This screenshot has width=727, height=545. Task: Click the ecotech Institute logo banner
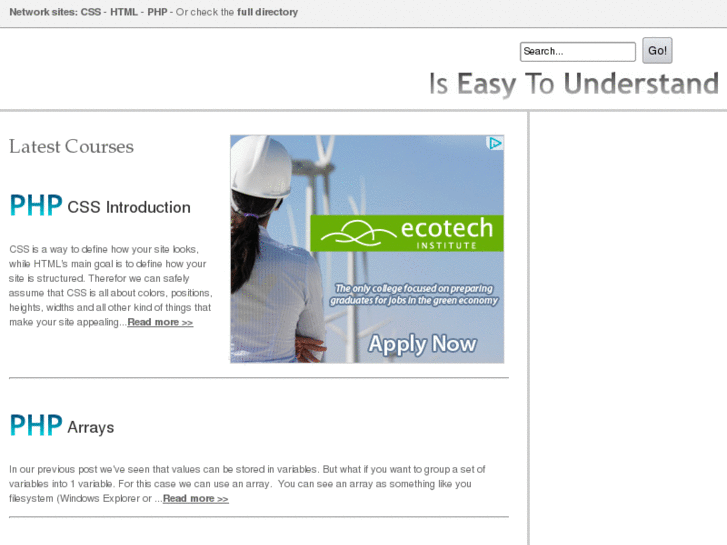407,233
